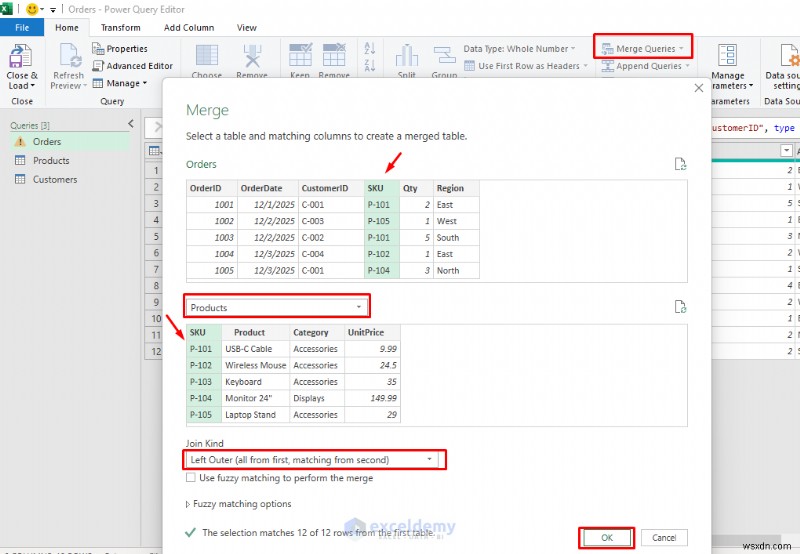Select Qty column header
The height and width of the screenshot is (554, 800).
pos(416,188)
